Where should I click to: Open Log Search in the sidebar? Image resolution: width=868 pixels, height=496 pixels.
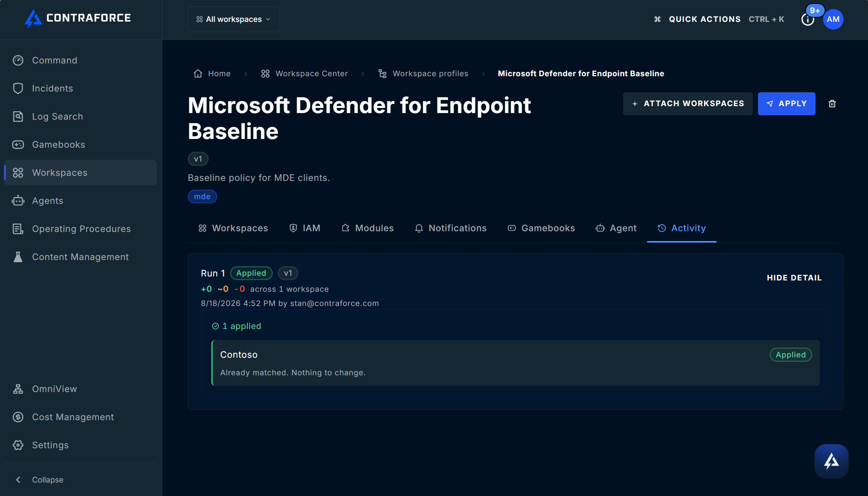click(81, 116)
